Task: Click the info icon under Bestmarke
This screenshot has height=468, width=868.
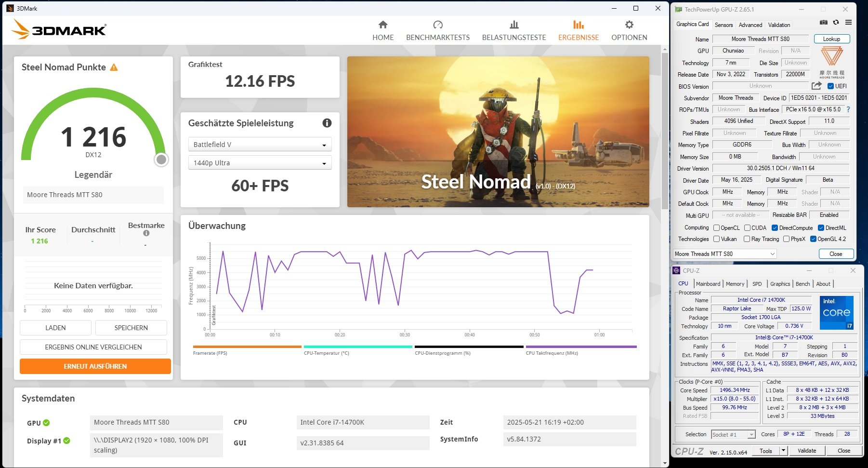Action: click(146, 233)
